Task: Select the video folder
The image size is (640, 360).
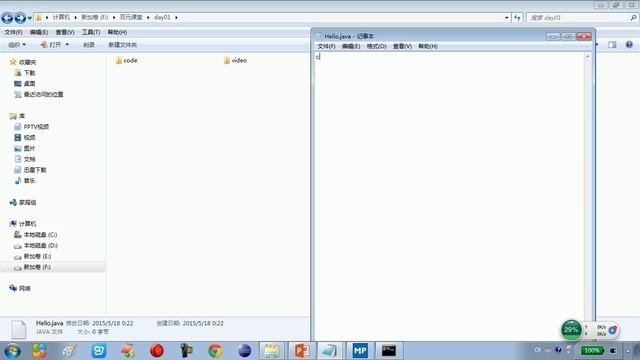Action: point(236,60)
